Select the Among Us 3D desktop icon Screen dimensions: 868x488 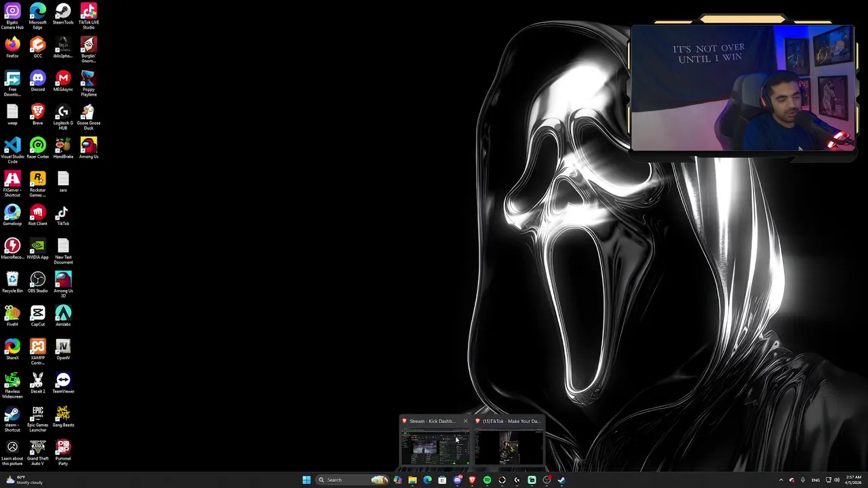[x=63, y=285]
